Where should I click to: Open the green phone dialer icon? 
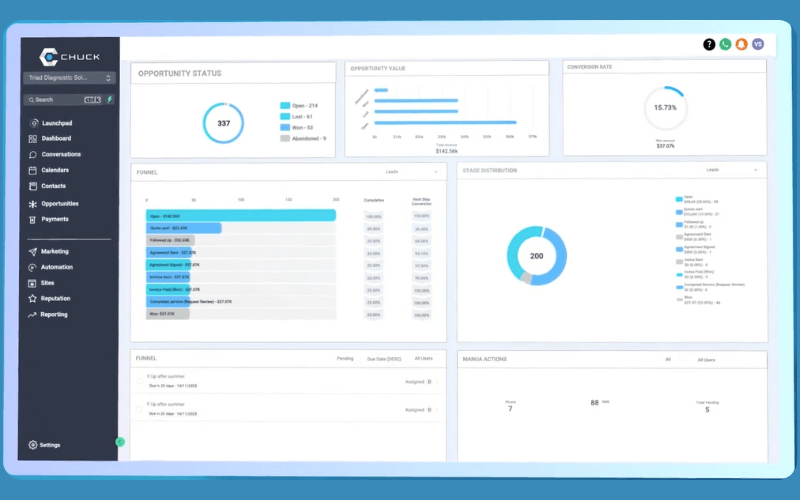coord(725,45)
